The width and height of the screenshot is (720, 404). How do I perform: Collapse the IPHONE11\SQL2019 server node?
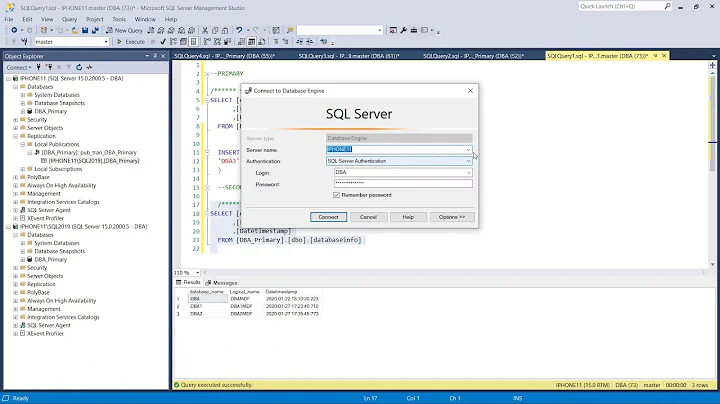[x=8, y=227]
